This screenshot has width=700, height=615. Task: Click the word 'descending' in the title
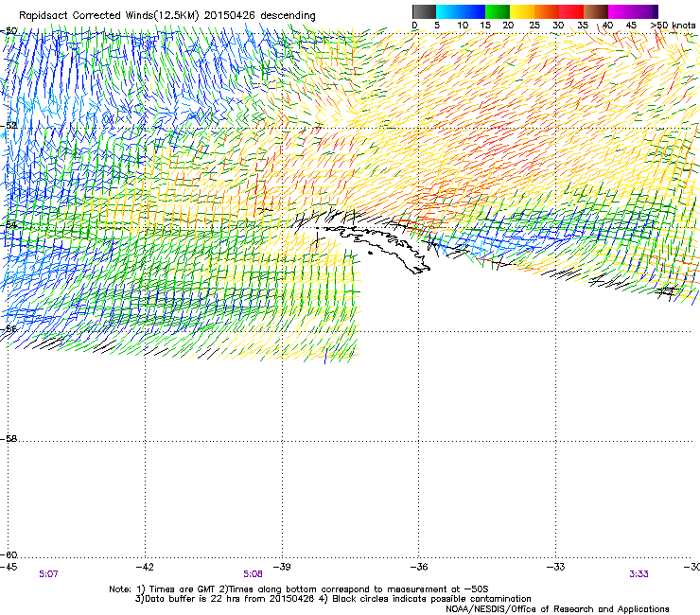(288, 16)
